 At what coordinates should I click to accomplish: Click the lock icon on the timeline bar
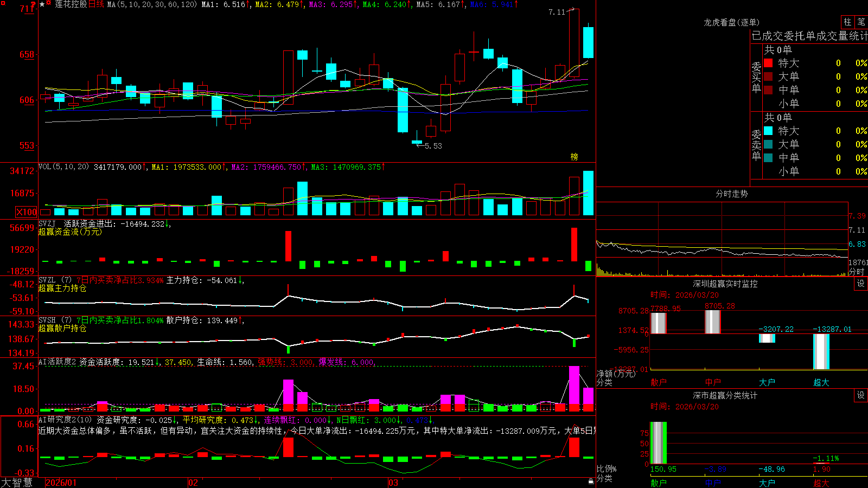coord(591,481)
